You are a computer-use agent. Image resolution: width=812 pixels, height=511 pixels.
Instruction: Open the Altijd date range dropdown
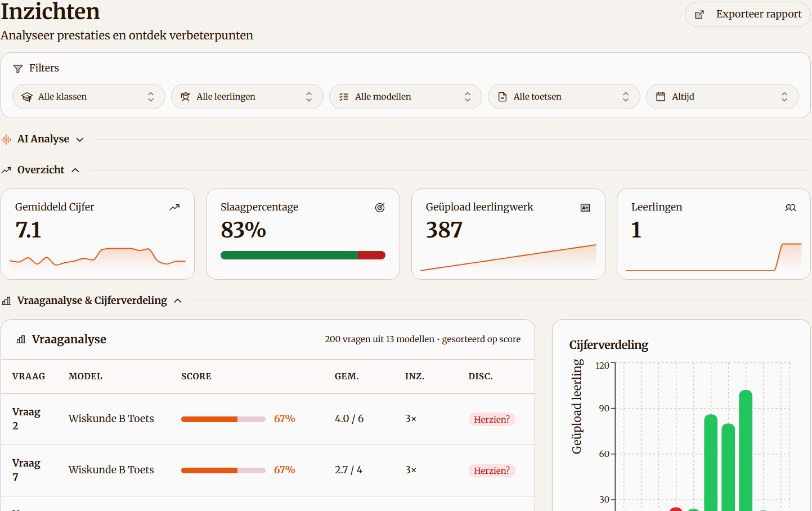723,97
